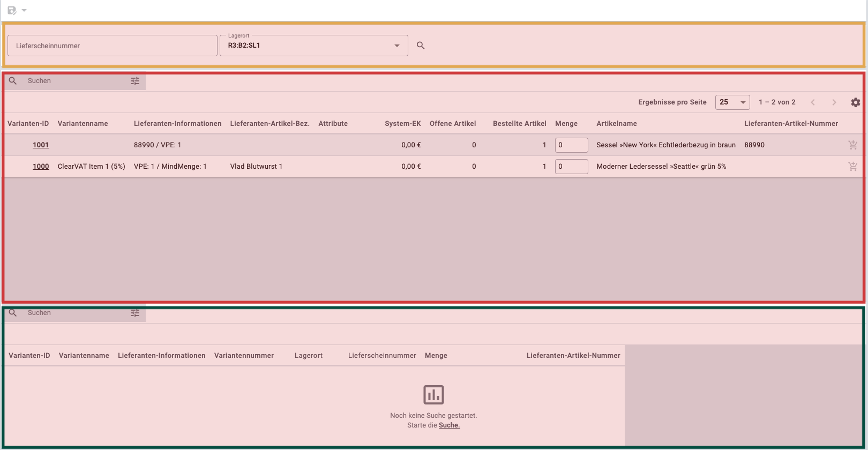Click the search magnifier next to Lagerort
The image size is (868, 450).
point(421,46)
